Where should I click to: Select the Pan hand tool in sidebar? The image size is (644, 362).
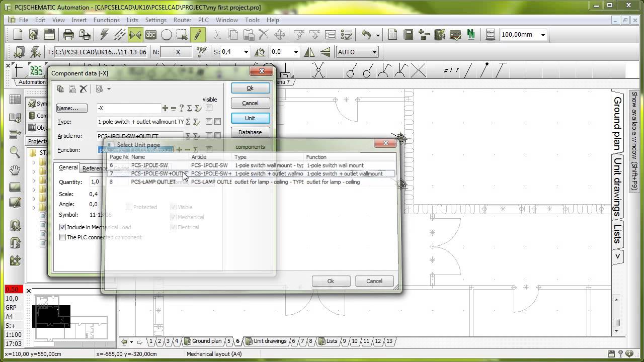[x=15, y=170]
